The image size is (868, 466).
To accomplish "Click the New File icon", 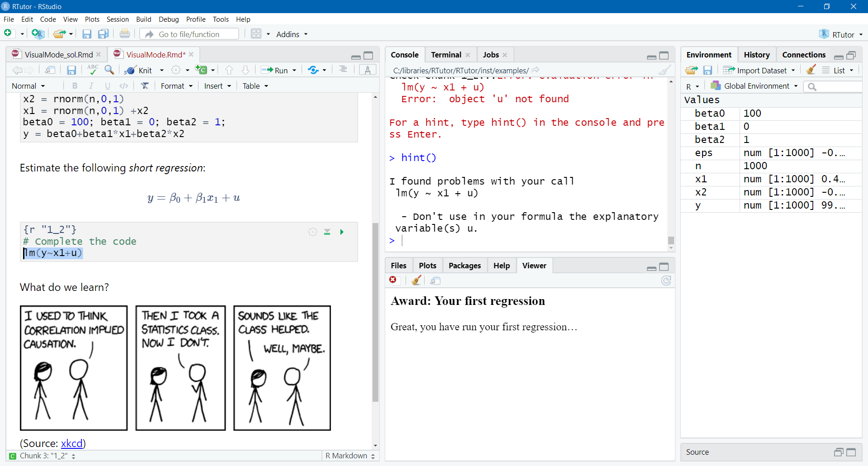I will point(8,33).
